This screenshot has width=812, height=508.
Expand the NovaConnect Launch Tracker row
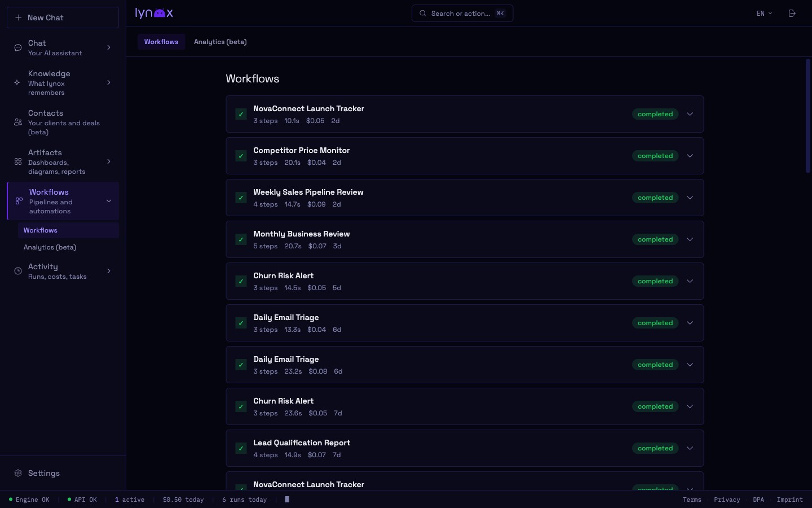[x=690, y=114]
